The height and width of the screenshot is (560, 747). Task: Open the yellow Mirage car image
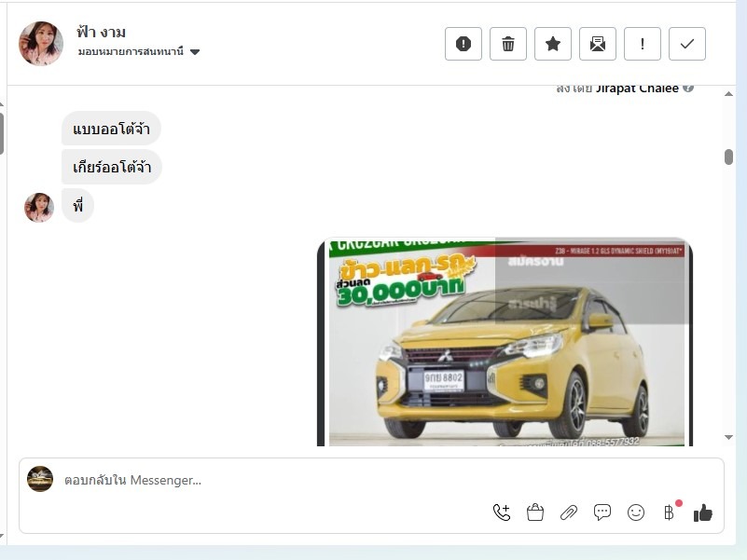(505, 341)
